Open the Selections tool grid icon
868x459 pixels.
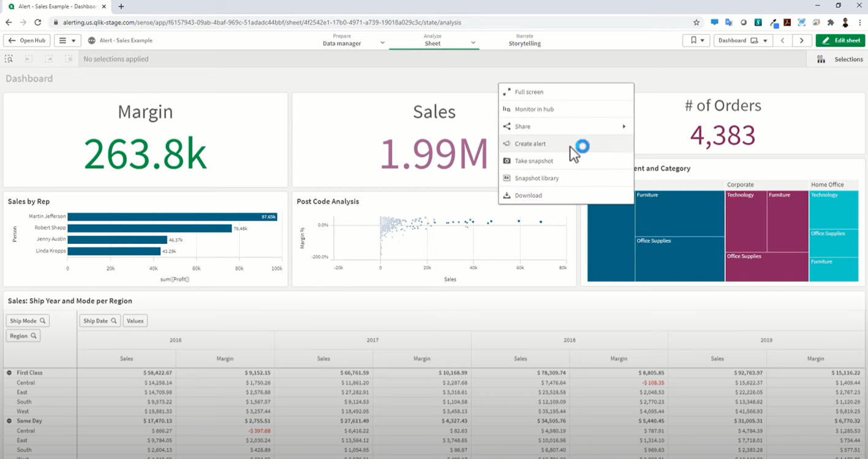[821, 59]
